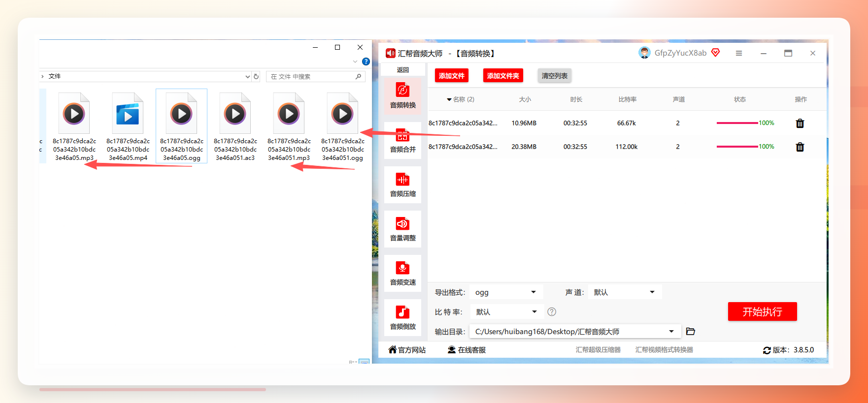Click the 清空列表 clear list button
868x403 pixels.
[555, 76]
